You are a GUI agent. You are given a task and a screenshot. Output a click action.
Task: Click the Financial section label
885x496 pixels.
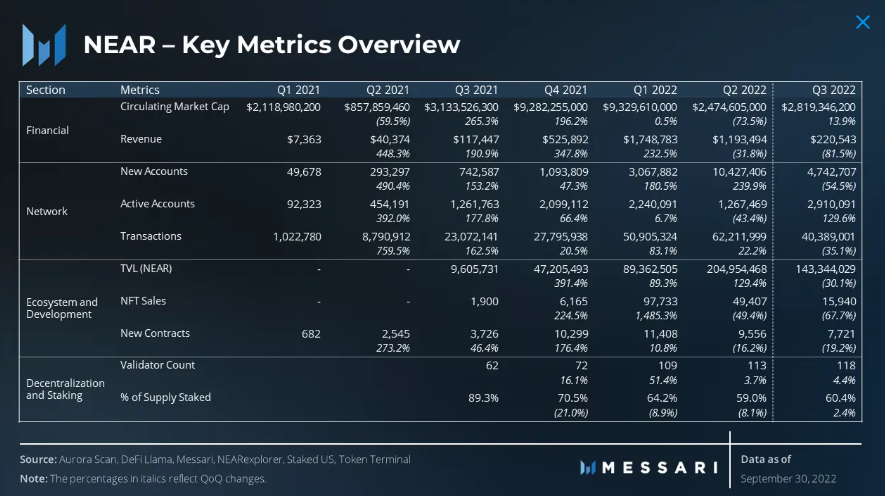pos(47,130)
